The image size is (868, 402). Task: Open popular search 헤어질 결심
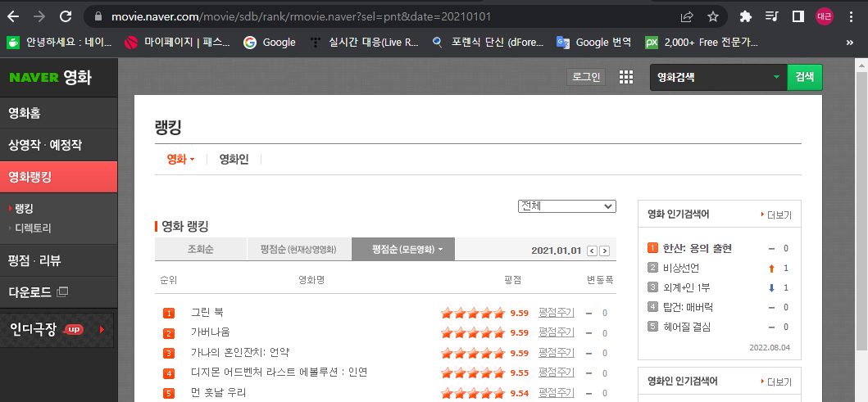(687, 327)
